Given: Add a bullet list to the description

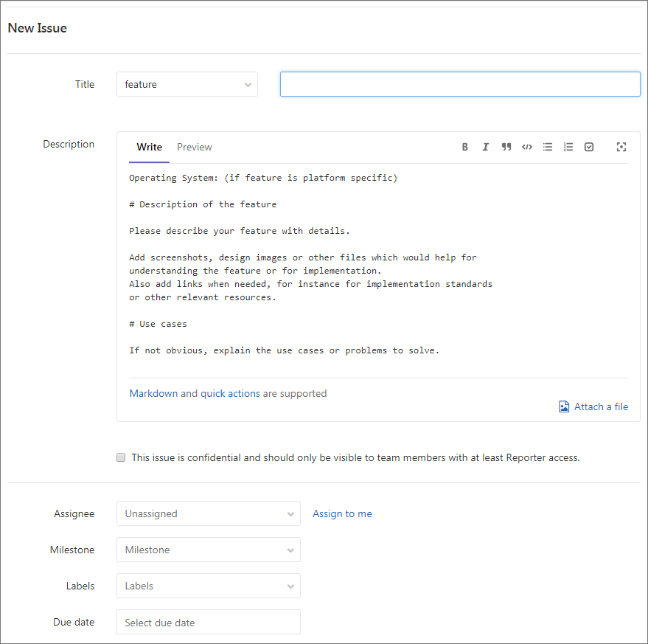Looking at the screenshot, I should [x=548, y=147].
